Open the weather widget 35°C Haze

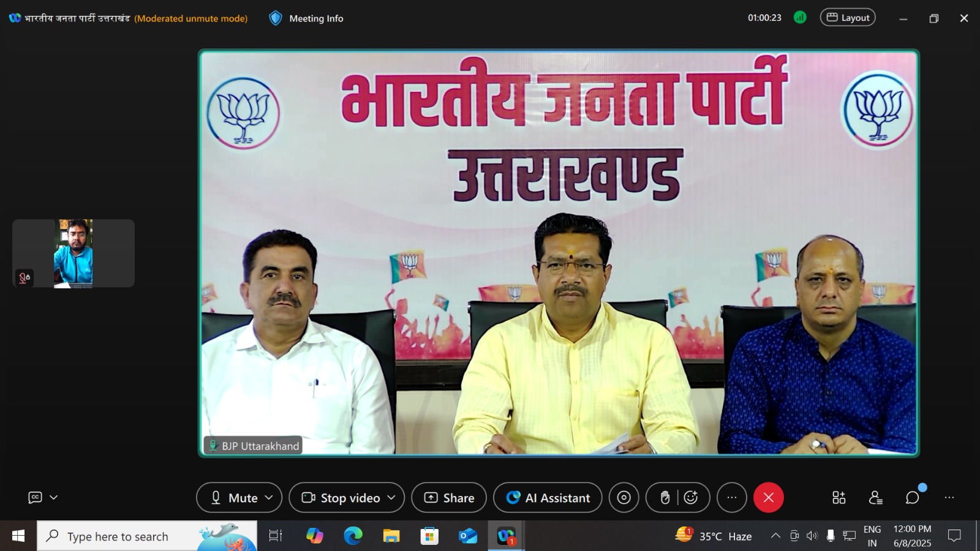tap(714, 536)
